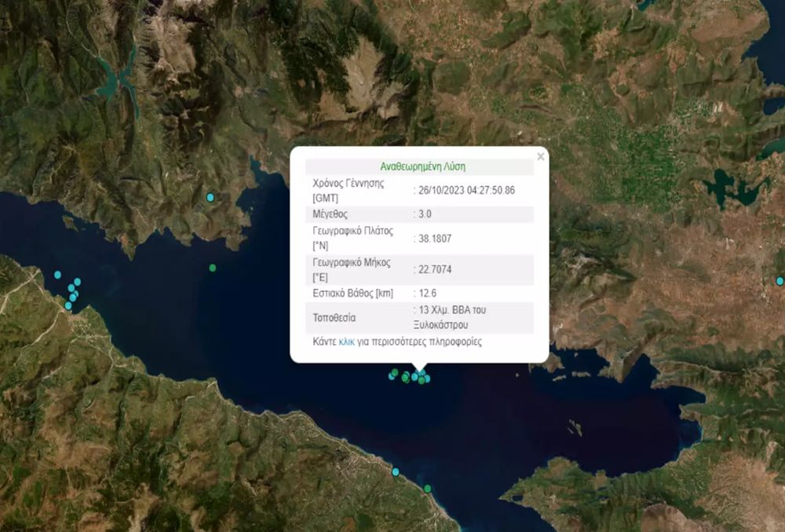Image resolution: width=785 pixels, height=532 pixels.
Task: Select the lone green marker in the gulf west of the popup
Action: tap(213, 268)
